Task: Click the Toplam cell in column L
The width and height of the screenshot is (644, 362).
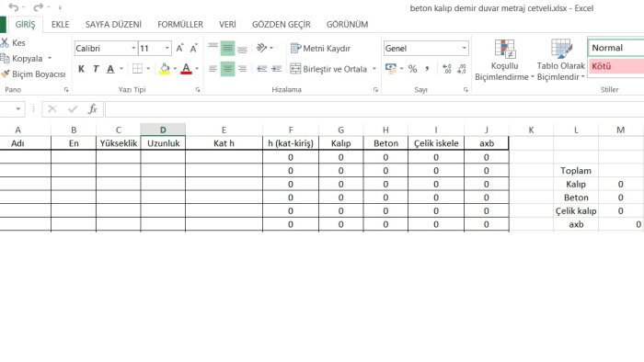Action: click(x=576, y=171)
